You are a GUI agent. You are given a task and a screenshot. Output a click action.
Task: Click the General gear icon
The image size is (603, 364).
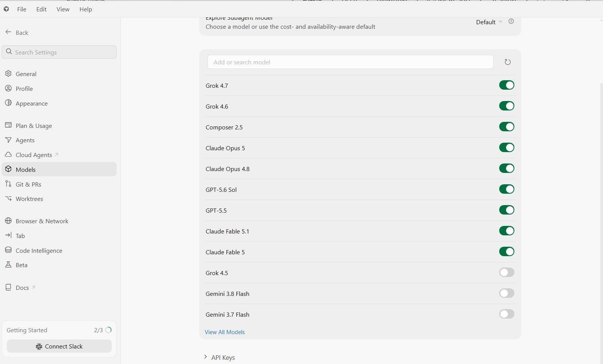pyautogui.click(x=8, y=73)
